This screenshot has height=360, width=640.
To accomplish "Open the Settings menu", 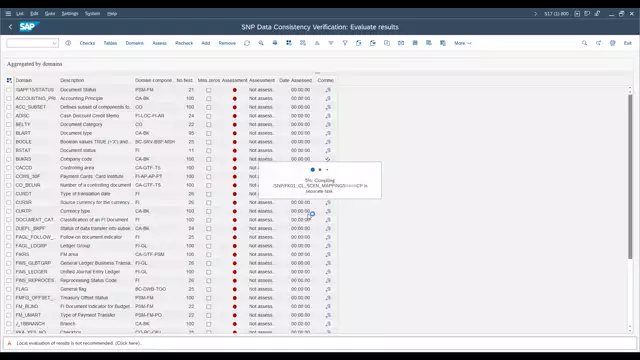I will click(70, 13).
